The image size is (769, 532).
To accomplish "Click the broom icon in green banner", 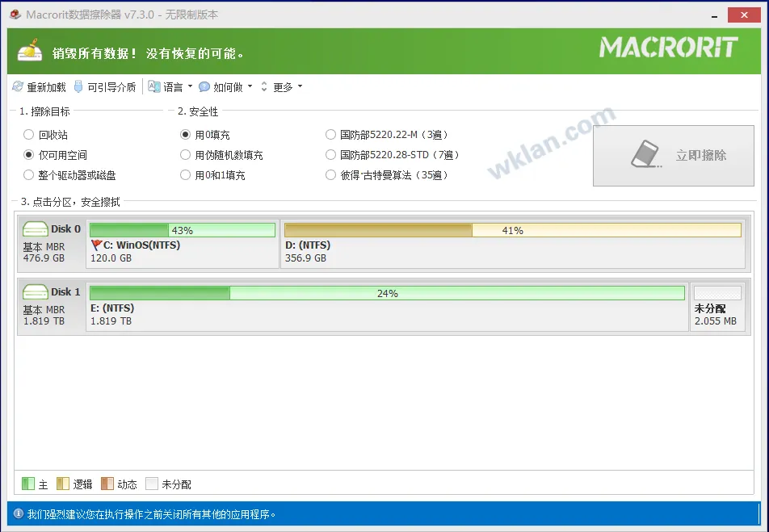I will click(29, 51).
